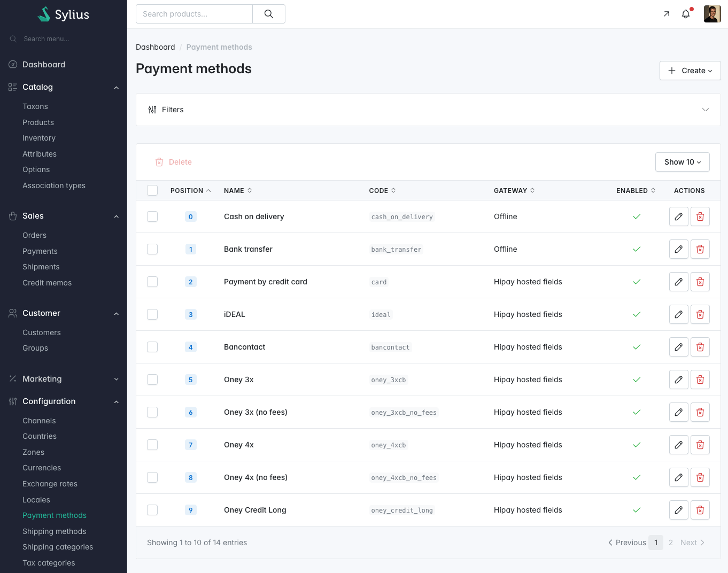728x573 pixels.
Task: Go to Orders in the sidebar
Action: pyautogui.click(x=34, y=235)
